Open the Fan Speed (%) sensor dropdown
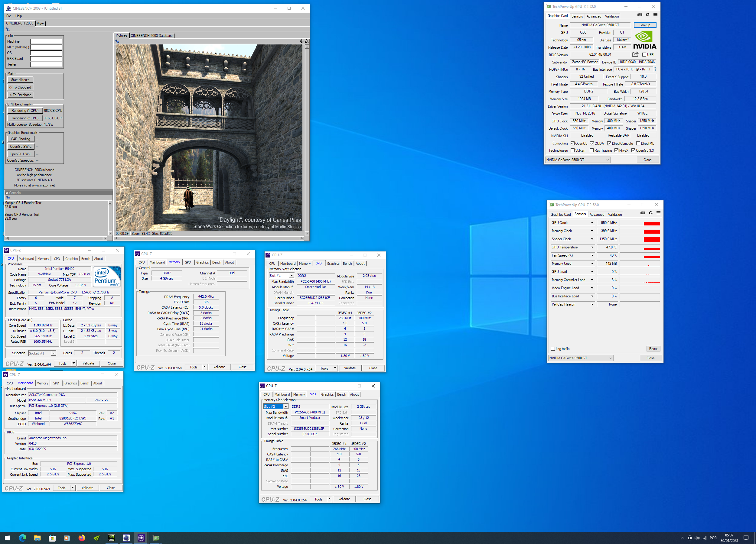 [592, 255]
